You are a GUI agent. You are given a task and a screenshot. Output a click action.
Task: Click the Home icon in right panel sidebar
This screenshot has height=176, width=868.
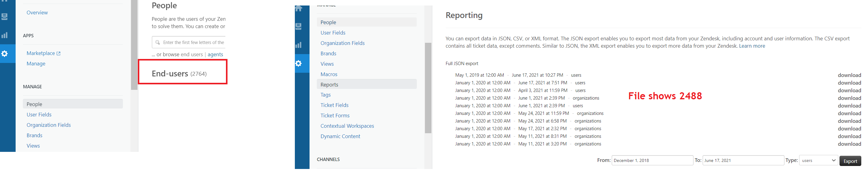click(x=299, y=9)
